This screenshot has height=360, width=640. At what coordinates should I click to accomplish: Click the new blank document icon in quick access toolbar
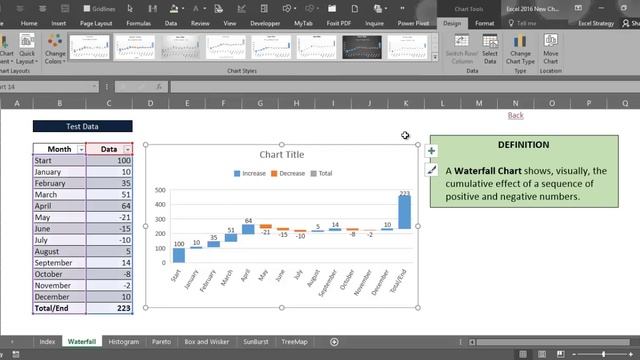point(355,9)
